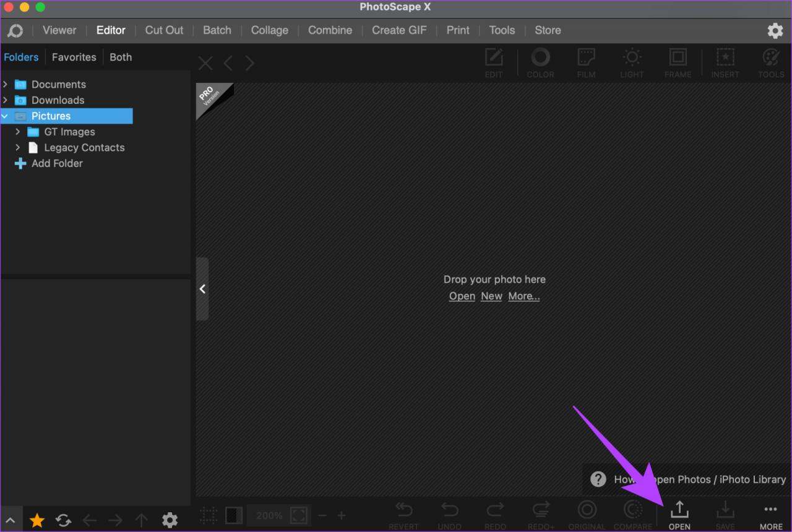Click the refresh folders icon
The height and width of the screenshot is (532, 792).
tap(63, 520)
